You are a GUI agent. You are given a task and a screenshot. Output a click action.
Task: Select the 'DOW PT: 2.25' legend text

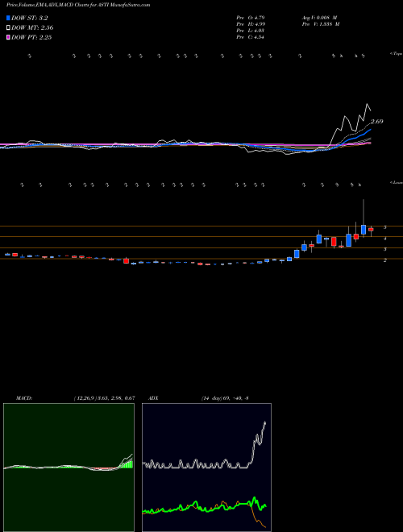pos(31,37)
